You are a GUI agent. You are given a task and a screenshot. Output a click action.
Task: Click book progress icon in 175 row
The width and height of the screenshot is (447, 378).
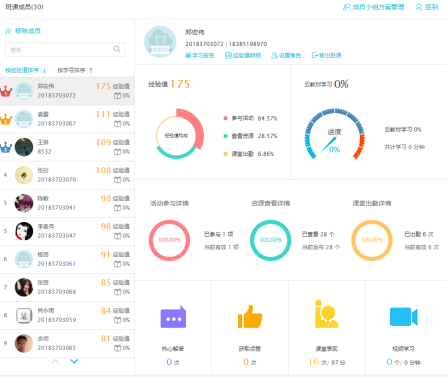pyautogui.click(x=117, y=96)
